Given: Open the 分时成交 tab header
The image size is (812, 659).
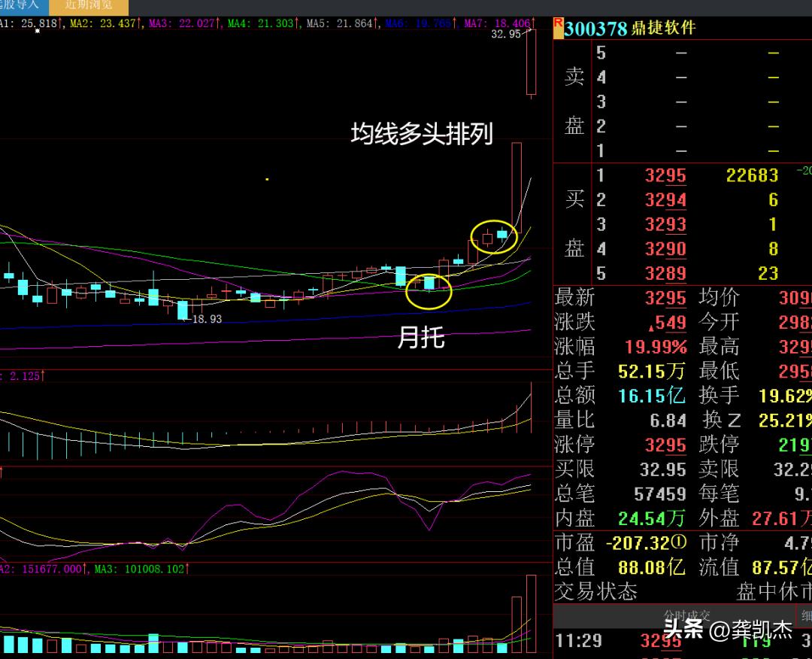Looking at the screenshot, I should (x=686, y=615).
